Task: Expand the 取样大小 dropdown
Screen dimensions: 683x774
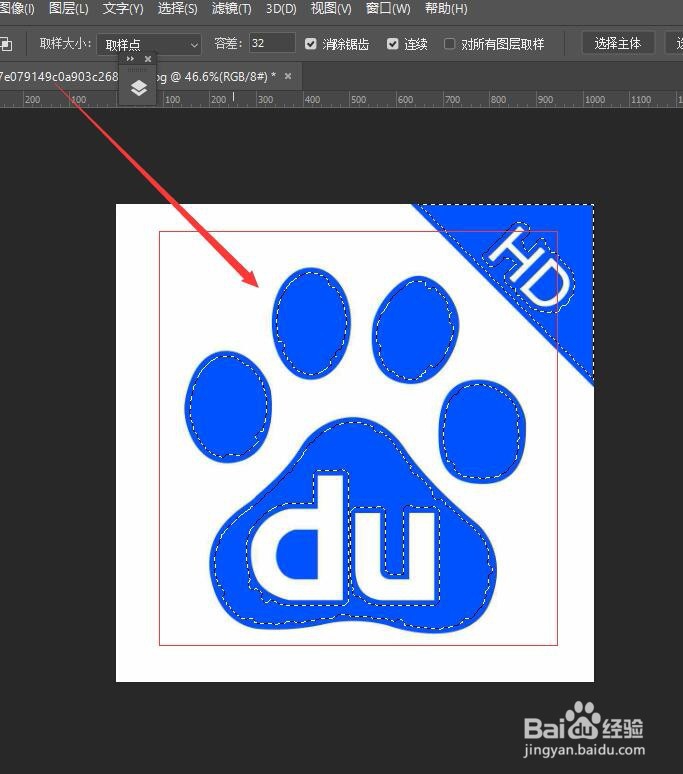Action: (149, 45)
